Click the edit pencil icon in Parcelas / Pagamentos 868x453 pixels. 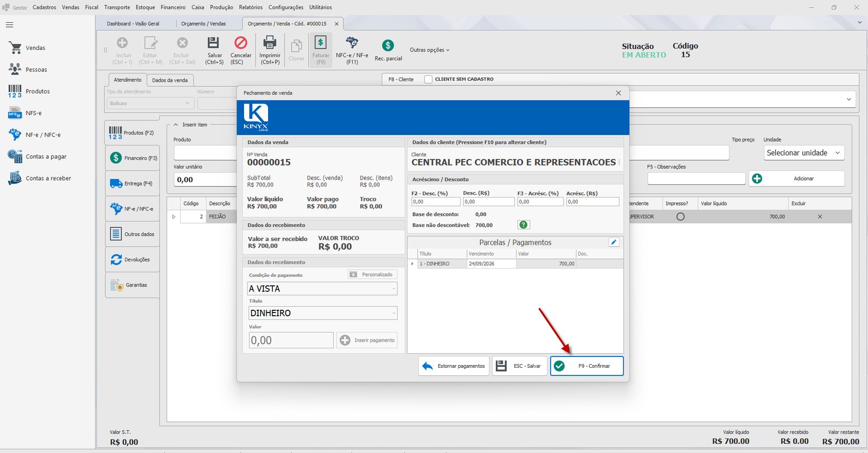pos(614,243)
